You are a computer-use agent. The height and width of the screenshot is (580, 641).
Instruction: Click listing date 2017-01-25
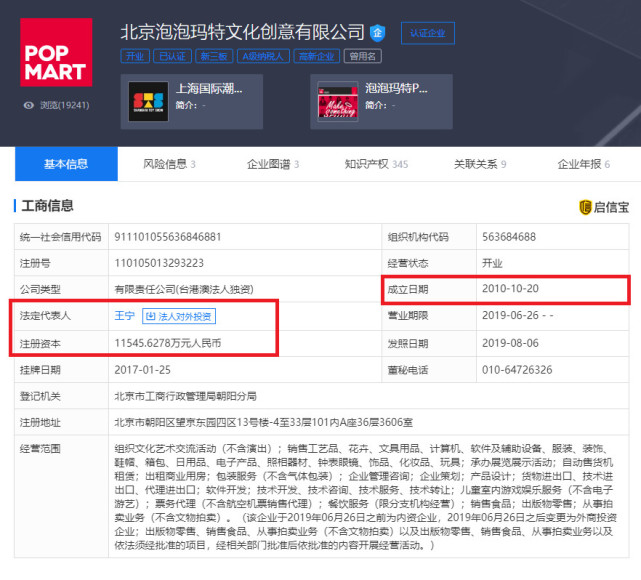[143, 370]
